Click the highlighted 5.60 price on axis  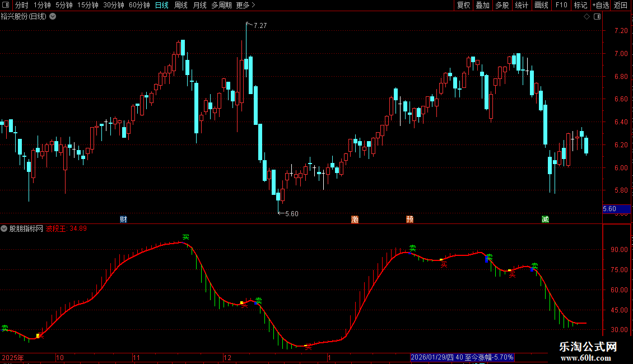click(x=616, y=209)
